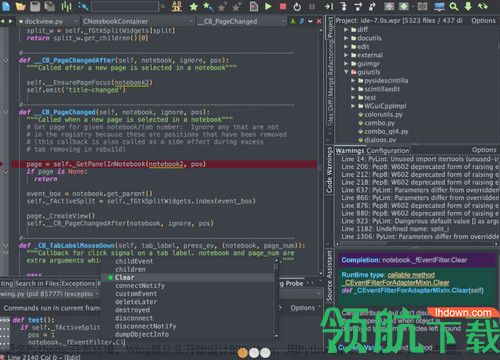Start debugging with the green Play icon
Screen dimensions: 500x360
[x=268, y=6]
